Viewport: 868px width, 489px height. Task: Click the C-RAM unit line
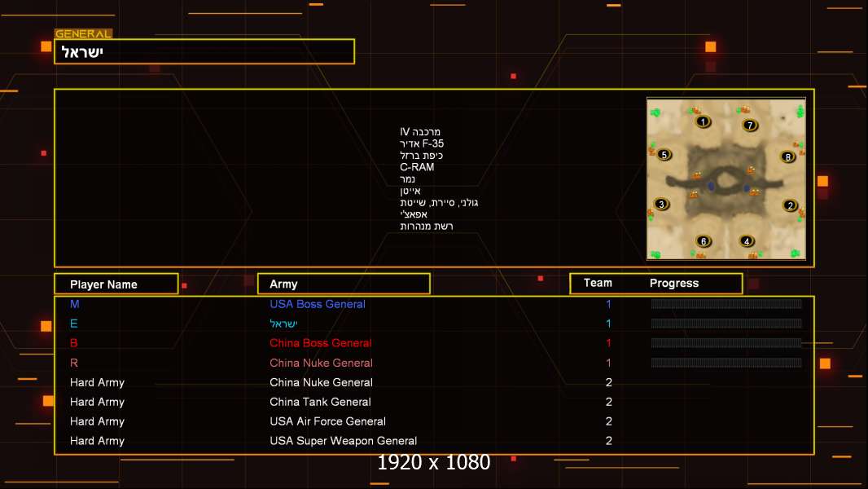417,167
